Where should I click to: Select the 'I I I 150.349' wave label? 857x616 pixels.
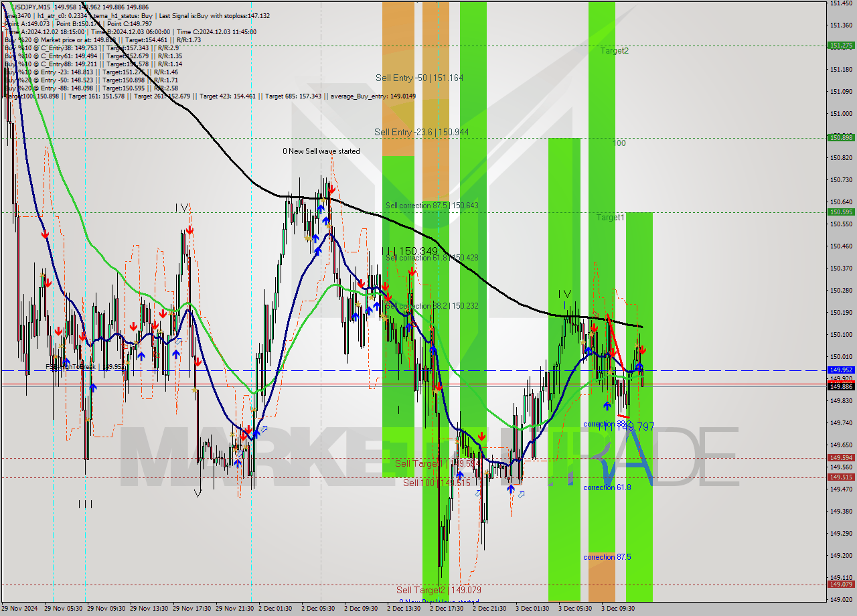(x=410, y=251)
